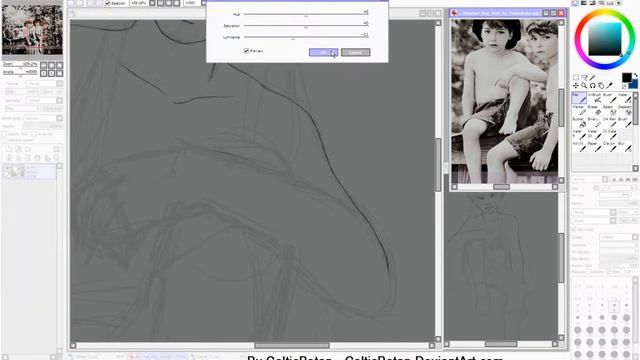Choose the Eraser tool
Image resolution: width=640 pixels, height=360 pixels.
pyautogui.click(x=594, y=110)
